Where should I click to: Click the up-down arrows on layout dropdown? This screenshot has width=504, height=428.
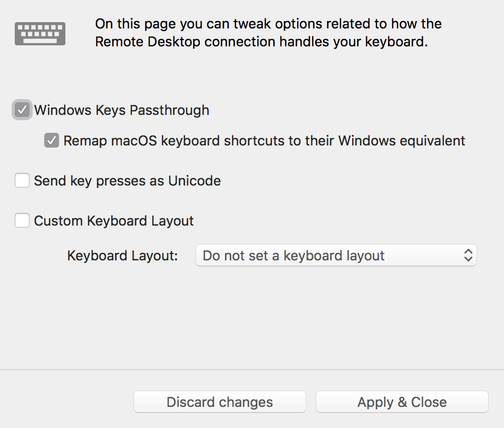pyautogui.click(x=468, y=256)
